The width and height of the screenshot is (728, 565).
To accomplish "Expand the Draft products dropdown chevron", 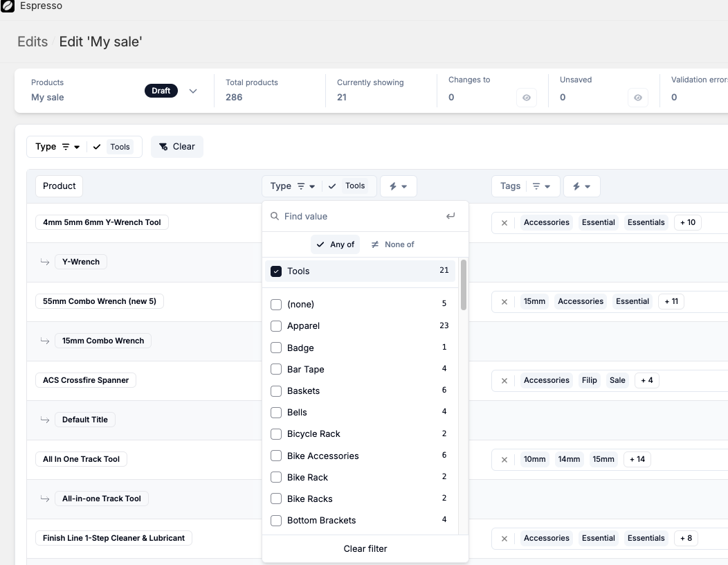I will coord(193,91).
